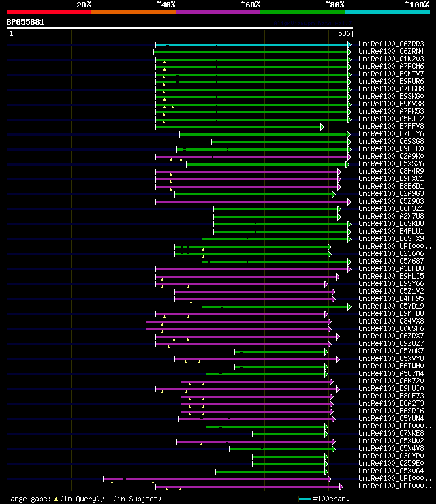
Task: Open hit UniRef100_B6SKD8
Action: pyautogui.click(x=391, y=223)
